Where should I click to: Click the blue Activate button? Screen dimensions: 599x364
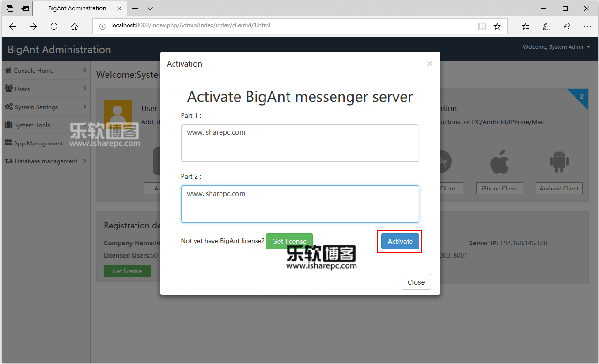click(x=400, y=241)
